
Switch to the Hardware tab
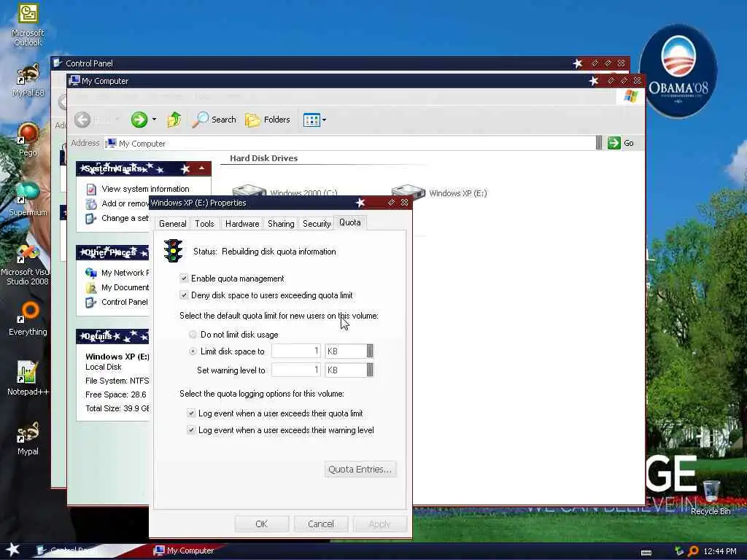point(242,224)
